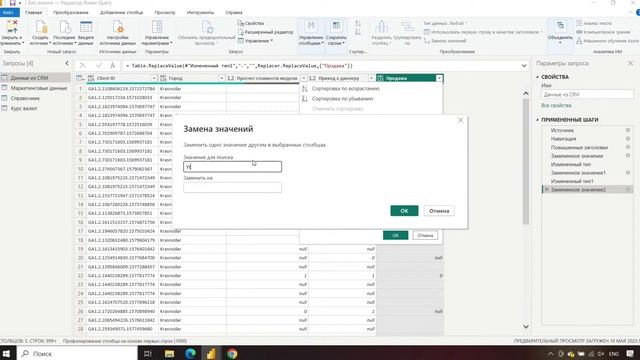Viewport: 640px width, 360px height.
Task: Click the fx function icon
Action: pos(113,65)
